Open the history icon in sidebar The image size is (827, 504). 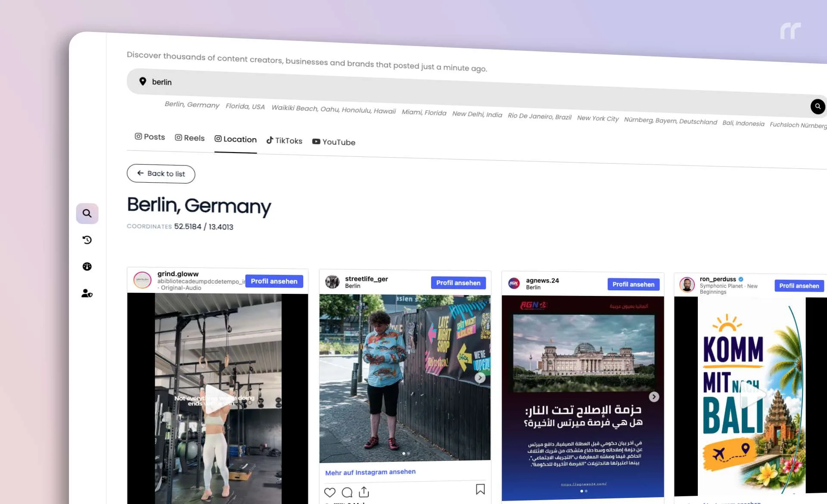click(87, 240)
